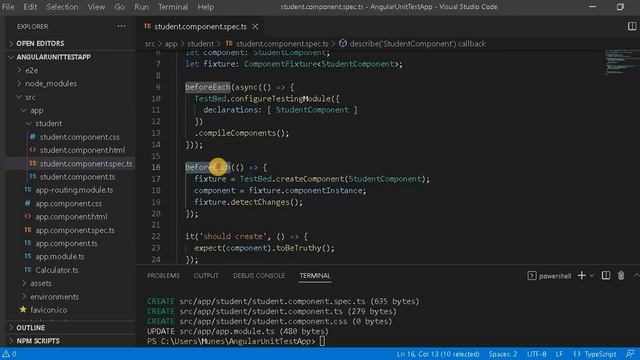Expand the NPM SCRIPTS section

tap(38, 341)
